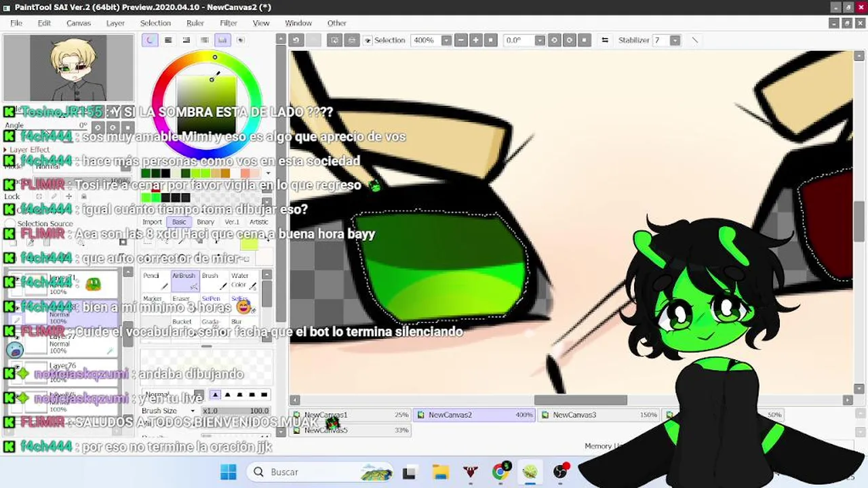Switch to the Binary brush tab

[205, 222]
